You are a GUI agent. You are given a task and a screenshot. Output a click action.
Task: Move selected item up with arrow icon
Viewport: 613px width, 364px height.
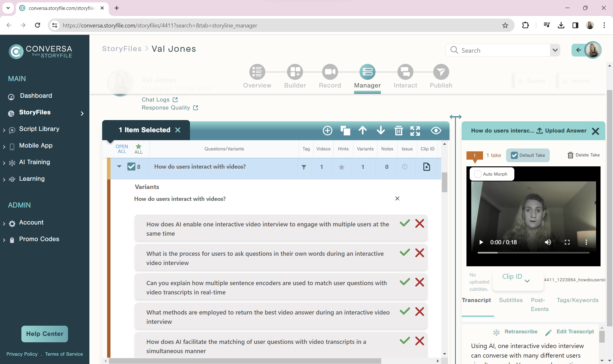(x=363, y=130)
